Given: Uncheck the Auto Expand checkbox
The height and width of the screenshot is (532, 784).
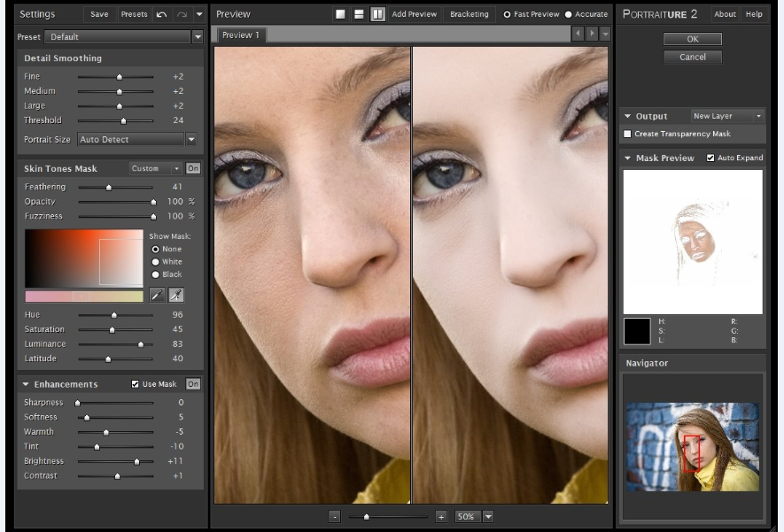Looking at the screenshot, I should click(x=710, y=158).
